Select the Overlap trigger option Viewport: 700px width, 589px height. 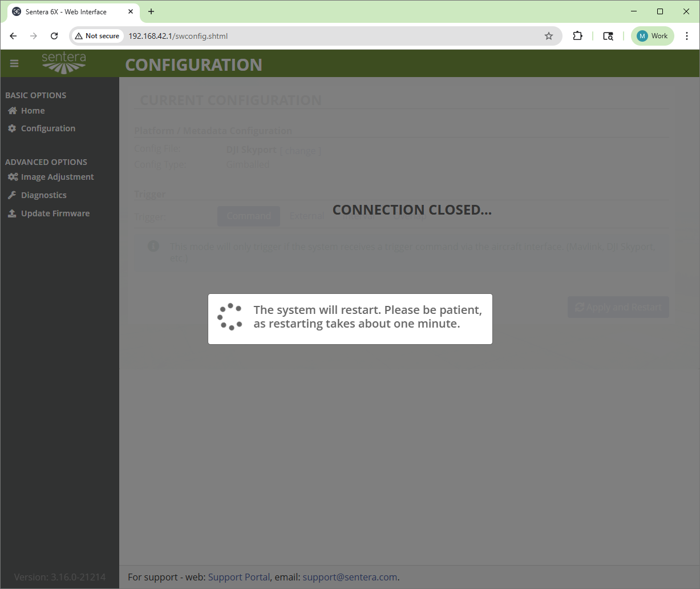point(410,216)
